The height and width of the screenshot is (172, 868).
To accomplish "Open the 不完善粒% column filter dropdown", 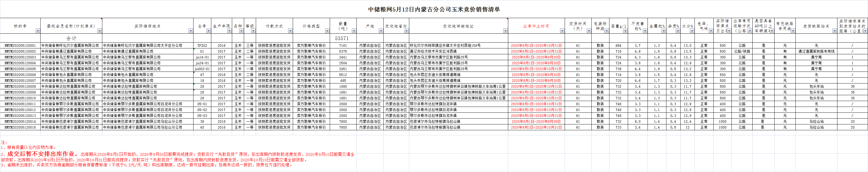I will (645, 31).
